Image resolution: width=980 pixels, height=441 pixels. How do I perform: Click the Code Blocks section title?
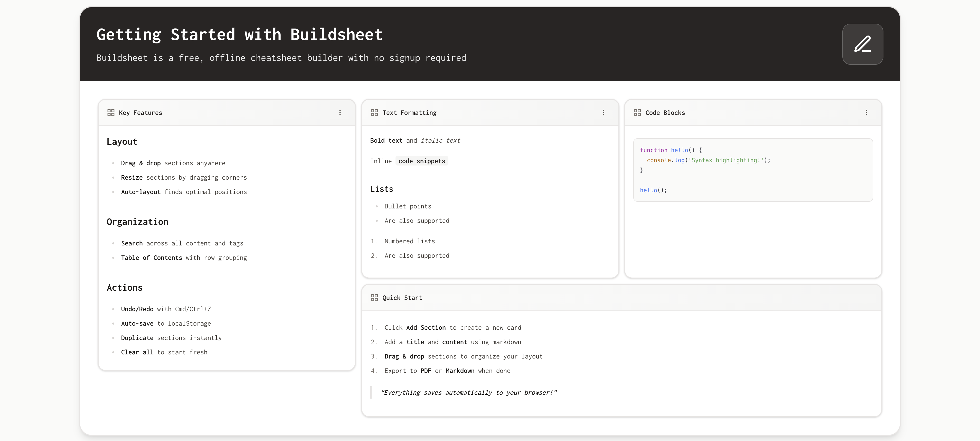[665, 113]
